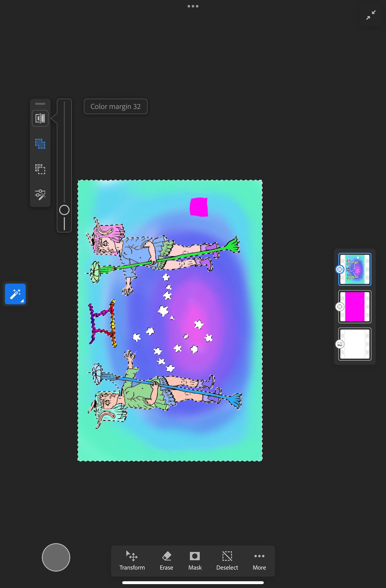Open the magic wand settings options
The image size is (386, 588).
40,195
